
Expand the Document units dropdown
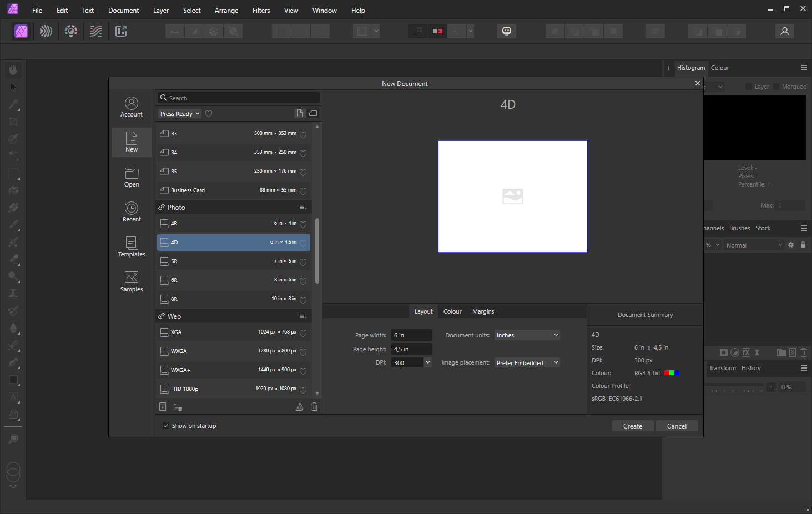point(527,335)
